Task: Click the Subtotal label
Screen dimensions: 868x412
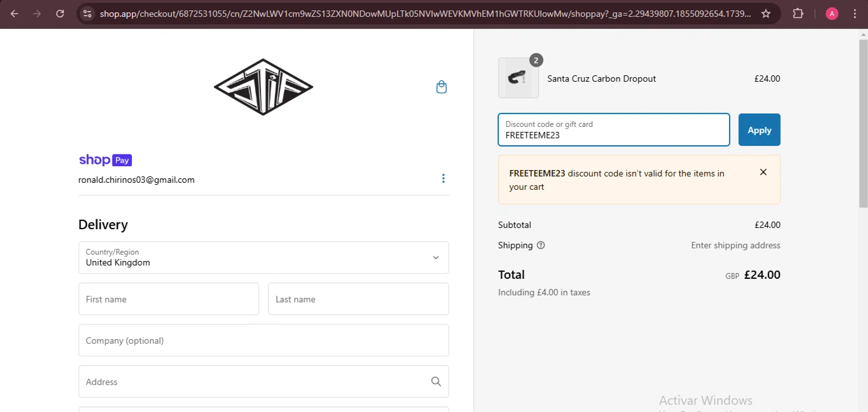Action: coord(514,225)
